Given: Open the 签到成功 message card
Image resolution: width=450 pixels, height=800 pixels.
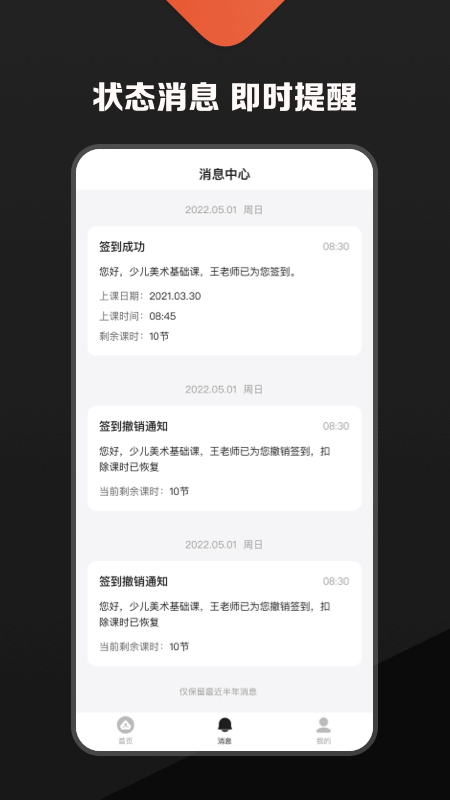Looking at the screenshot, I should (224, 291).
